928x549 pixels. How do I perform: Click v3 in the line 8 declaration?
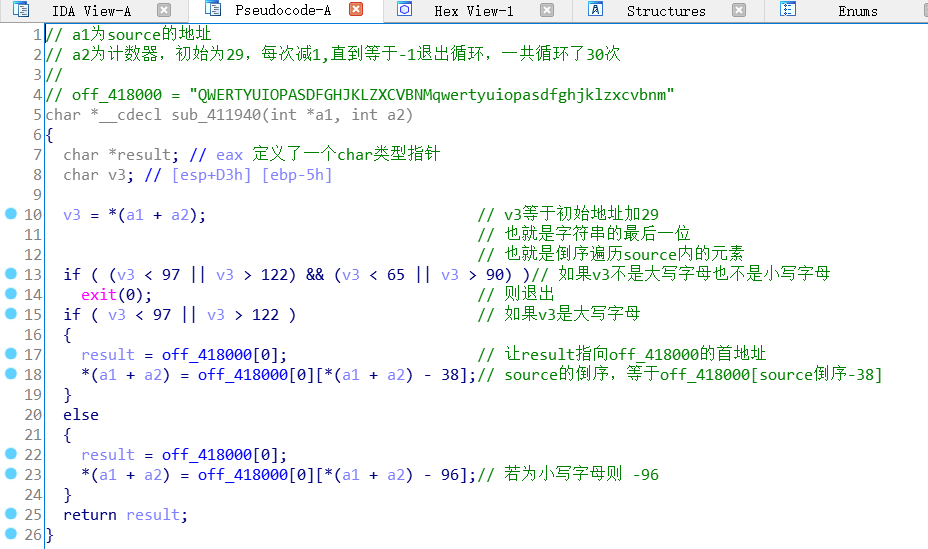click(x=117, y=175)
